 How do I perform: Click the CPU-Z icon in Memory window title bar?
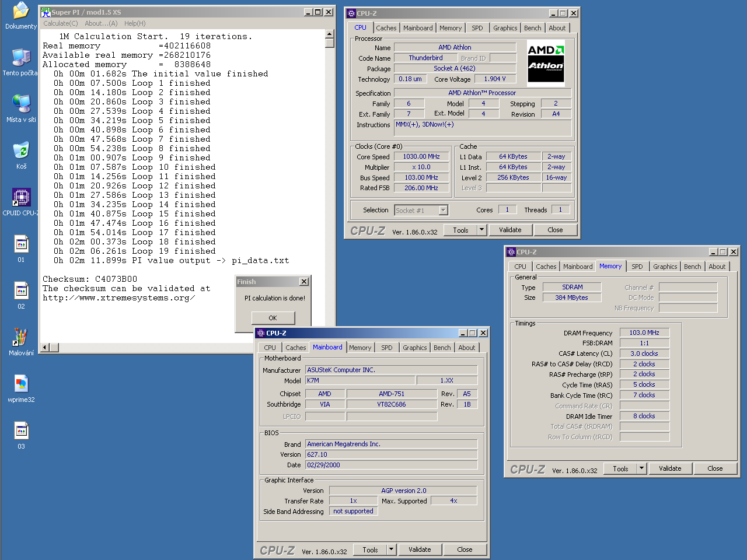click(511, 252)
